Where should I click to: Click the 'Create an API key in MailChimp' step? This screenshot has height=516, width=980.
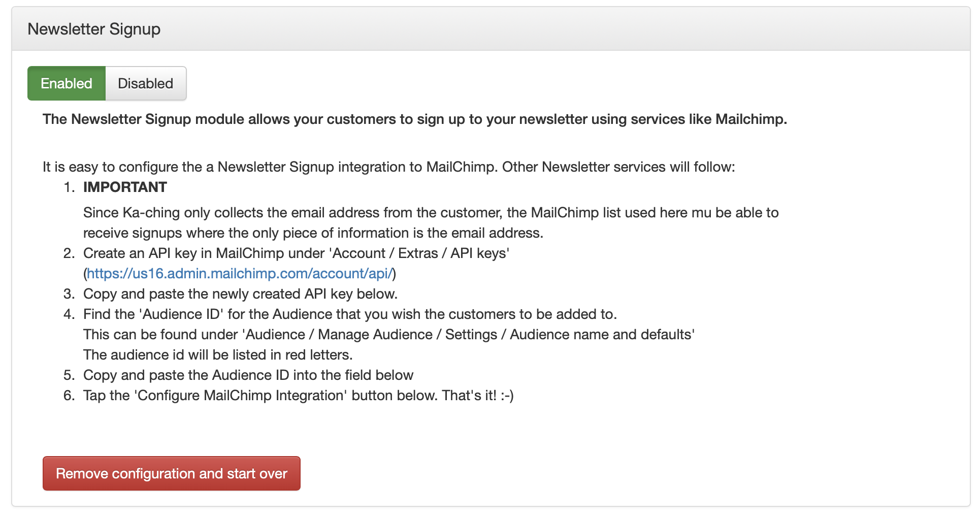click(297, 253)
